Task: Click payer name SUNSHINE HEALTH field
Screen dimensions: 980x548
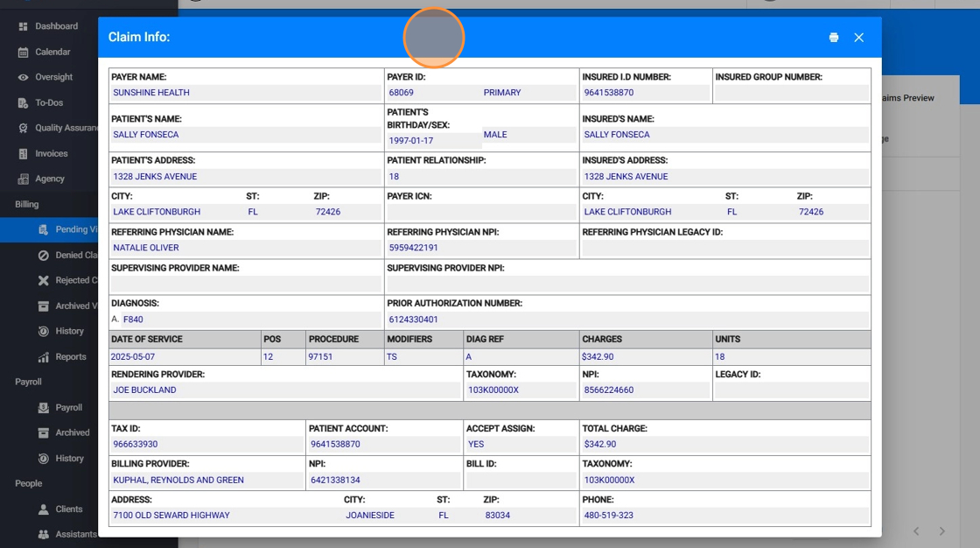Action: (x=246, y=93)
